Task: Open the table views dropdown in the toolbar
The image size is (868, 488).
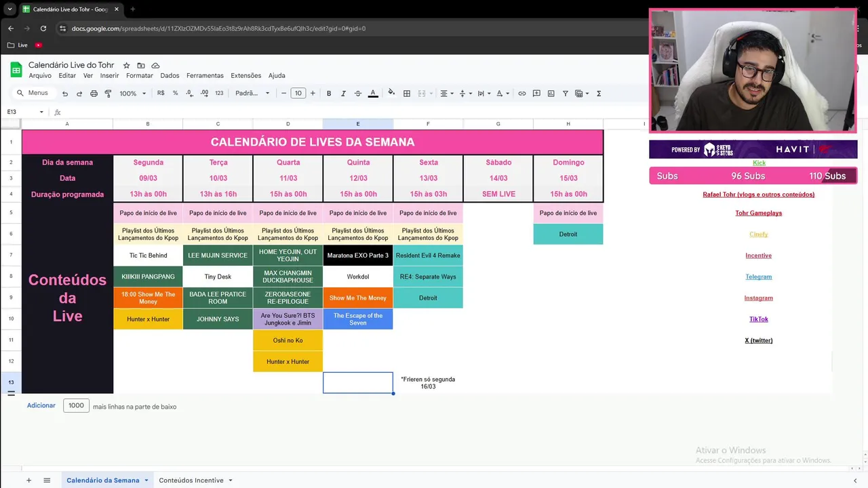Action: 581,94
